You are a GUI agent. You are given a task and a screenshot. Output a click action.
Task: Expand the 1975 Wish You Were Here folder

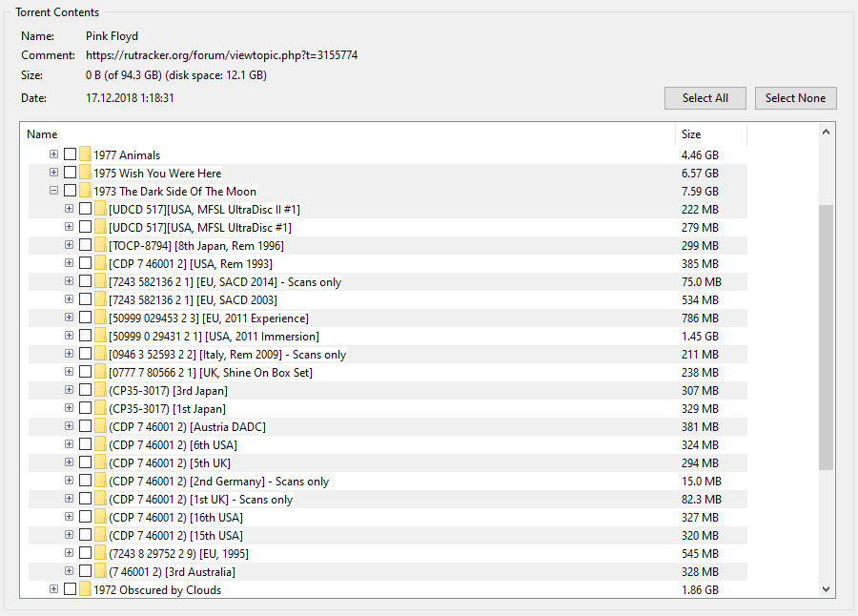53,173
